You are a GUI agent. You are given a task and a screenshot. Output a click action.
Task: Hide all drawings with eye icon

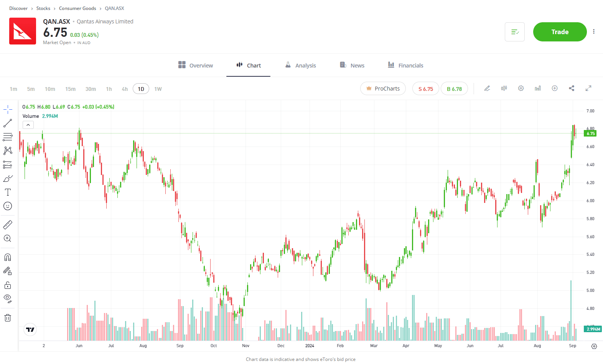point(8,298)
